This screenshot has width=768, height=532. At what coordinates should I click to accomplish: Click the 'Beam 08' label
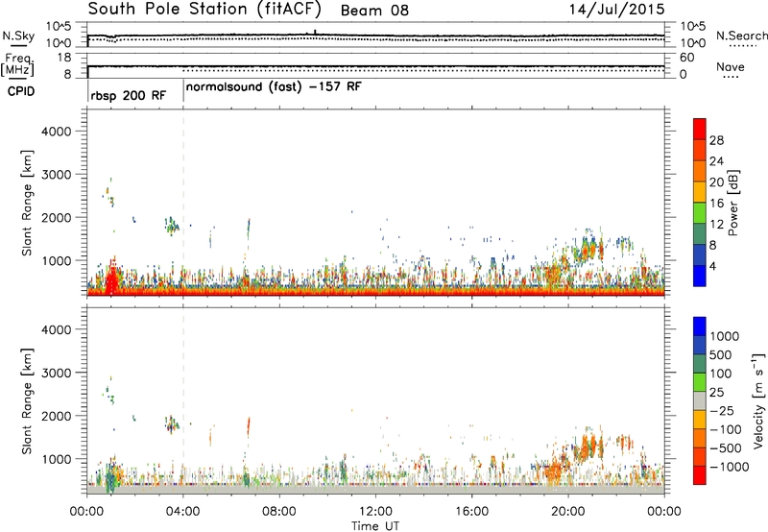[374, 11]
